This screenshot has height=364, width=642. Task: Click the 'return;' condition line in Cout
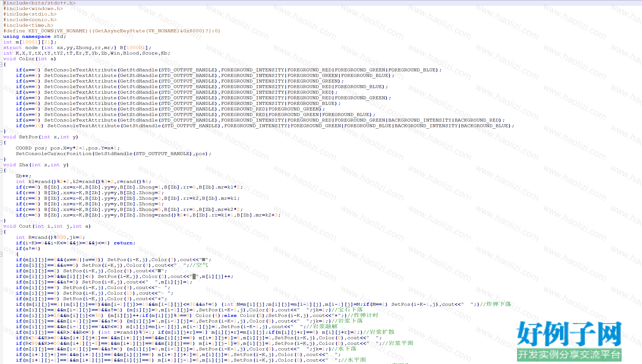(x=76, y=243)
